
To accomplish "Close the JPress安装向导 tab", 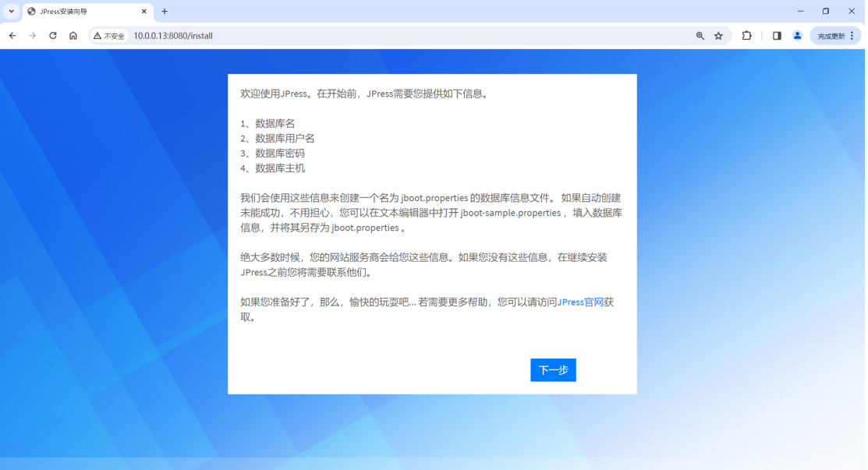I will [x=144, y=11].
